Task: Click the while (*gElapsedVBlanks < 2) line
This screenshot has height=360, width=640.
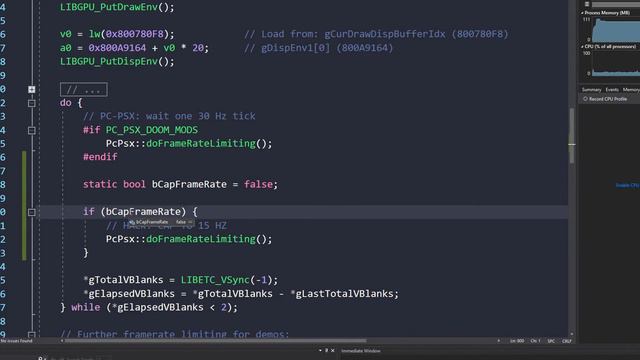Action: click(x=149, y=307)
